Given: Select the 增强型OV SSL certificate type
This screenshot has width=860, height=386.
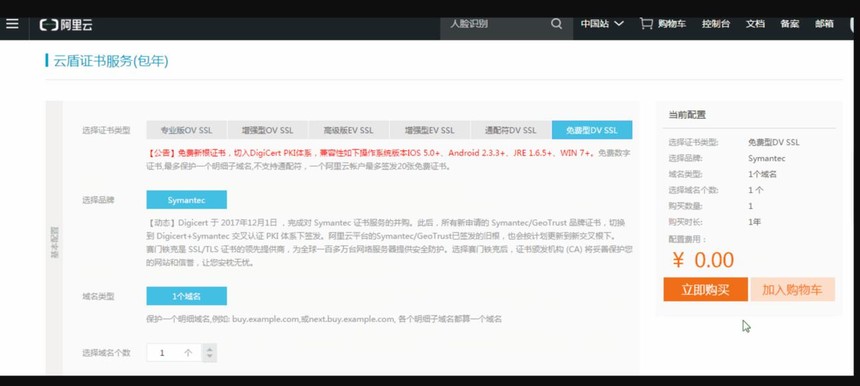Looking at the screenshot, I should 268,130.
